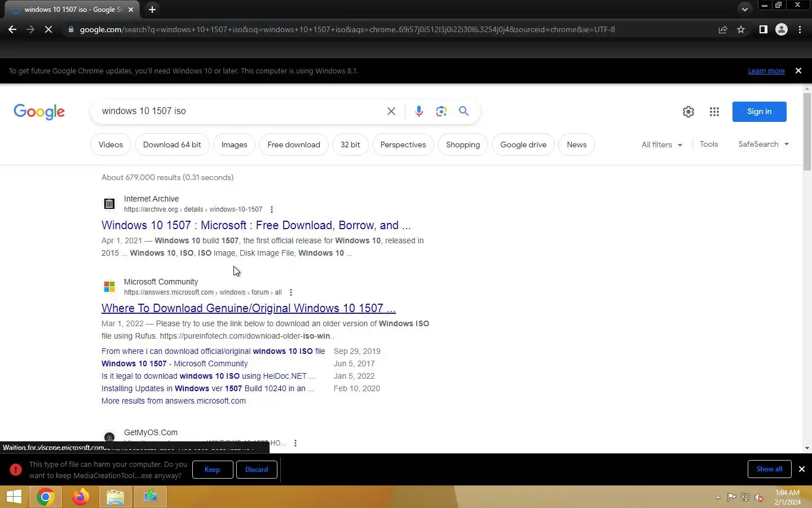The image size is (812, 508).
Task: Click in the Google search input field
Action: [x=240, y=111]
